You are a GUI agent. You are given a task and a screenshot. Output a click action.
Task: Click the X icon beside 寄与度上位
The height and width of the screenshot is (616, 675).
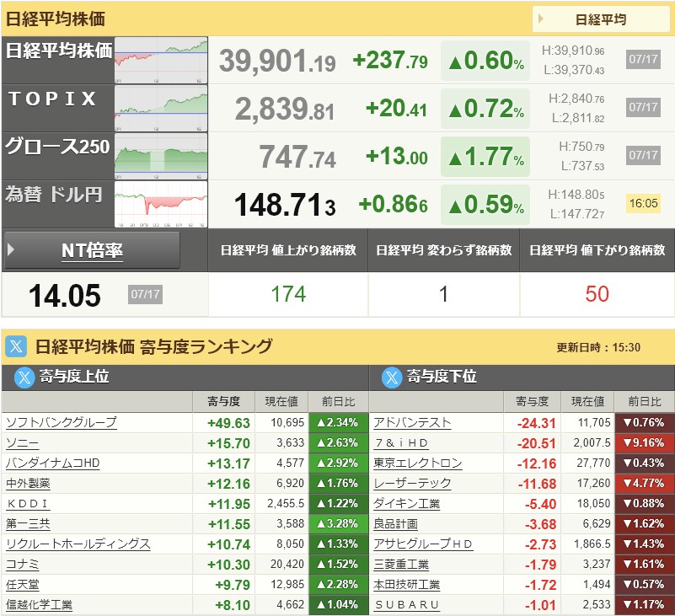(x=24, y=378)
